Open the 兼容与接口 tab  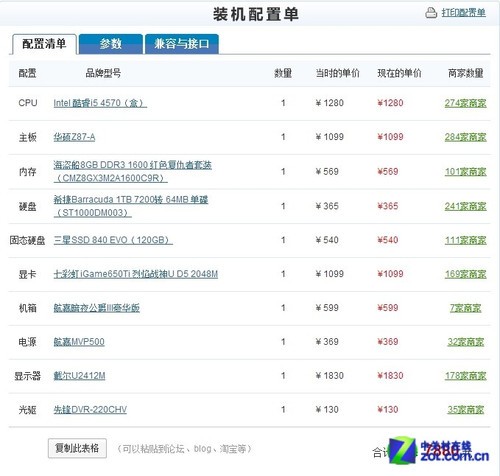[182, 44]
